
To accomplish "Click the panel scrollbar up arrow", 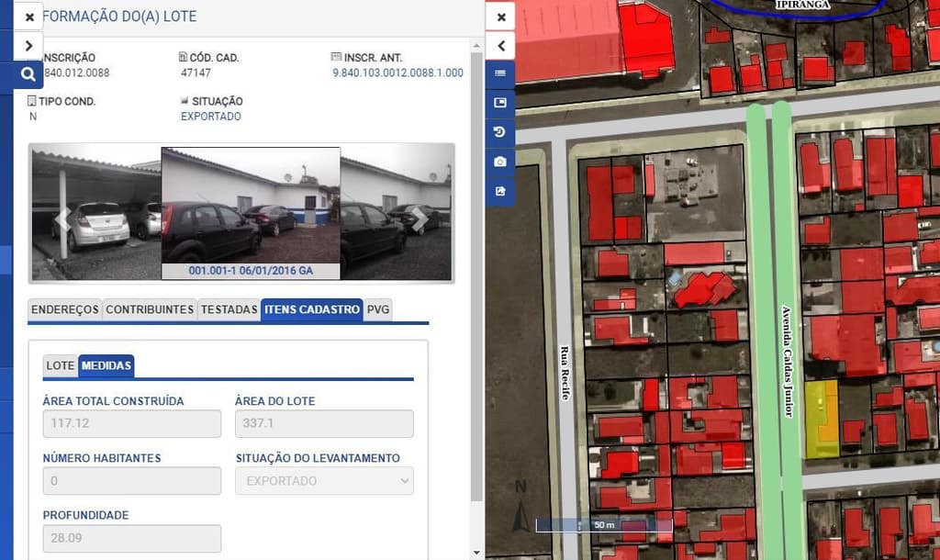I will (x=476, y=46).
